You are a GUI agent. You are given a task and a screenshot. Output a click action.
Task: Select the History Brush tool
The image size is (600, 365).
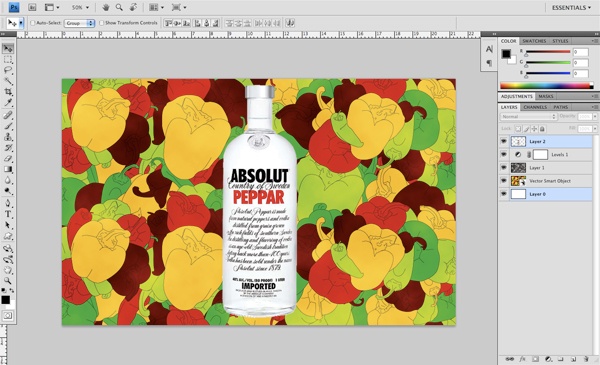point(8,148)
